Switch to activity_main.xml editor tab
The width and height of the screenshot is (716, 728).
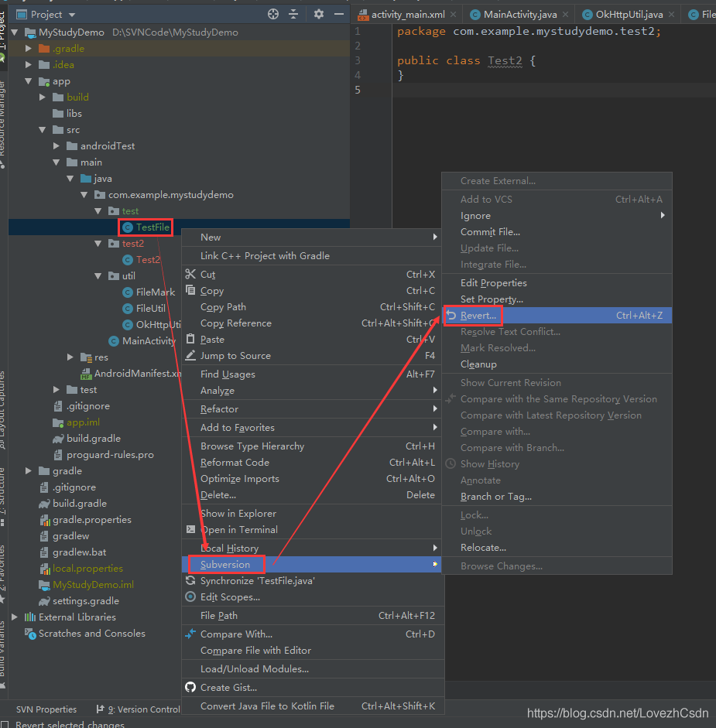coord(408,15)
